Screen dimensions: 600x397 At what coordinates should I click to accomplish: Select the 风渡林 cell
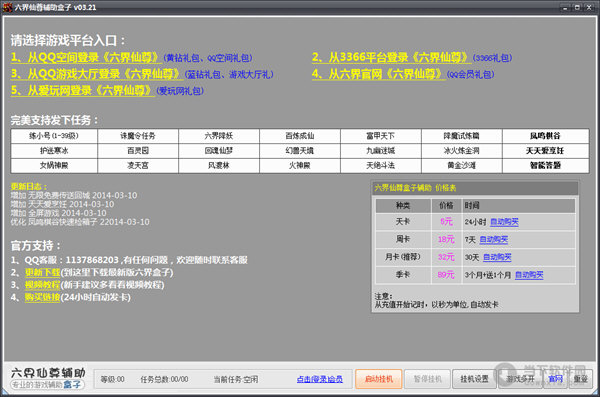click(x=219, y=165)
